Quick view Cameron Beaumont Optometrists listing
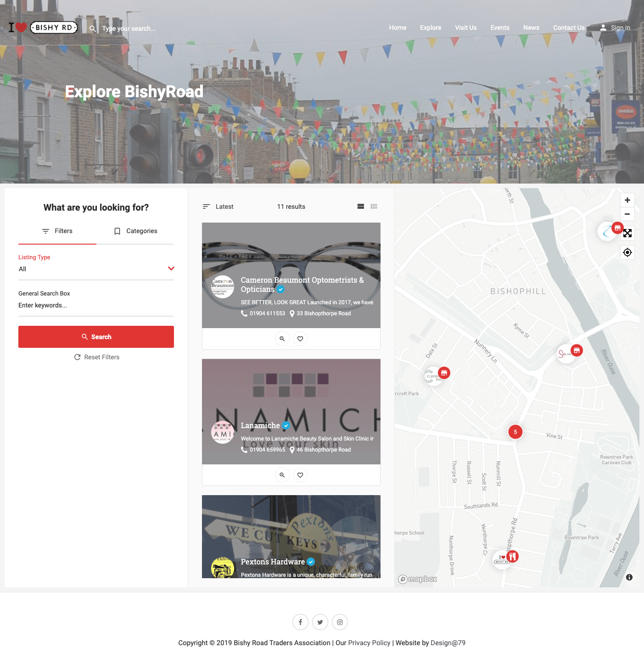This screenshot has width=644, height=664. point(282,339)
